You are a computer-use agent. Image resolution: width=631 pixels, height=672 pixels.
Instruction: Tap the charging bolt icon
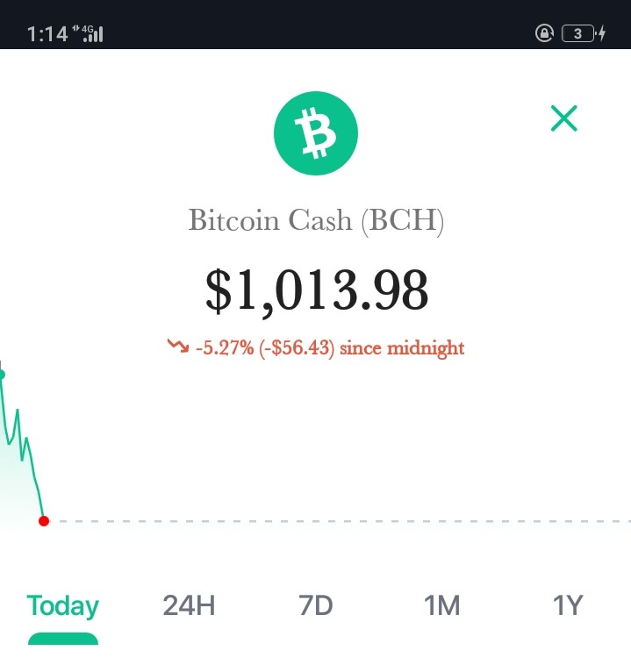tap(602, 33)
